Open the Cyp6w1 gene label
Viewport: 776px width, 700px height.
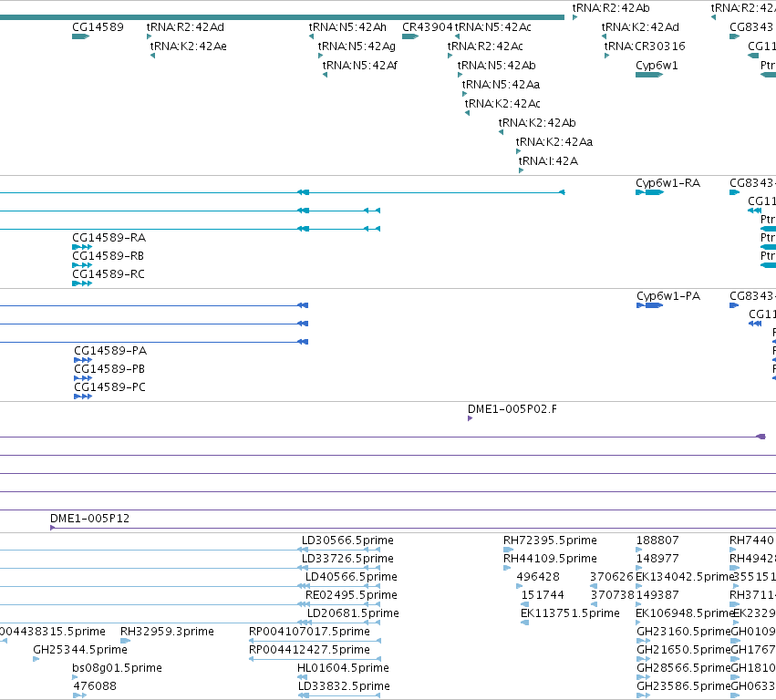pyautogui.click(x=657, y=66)
